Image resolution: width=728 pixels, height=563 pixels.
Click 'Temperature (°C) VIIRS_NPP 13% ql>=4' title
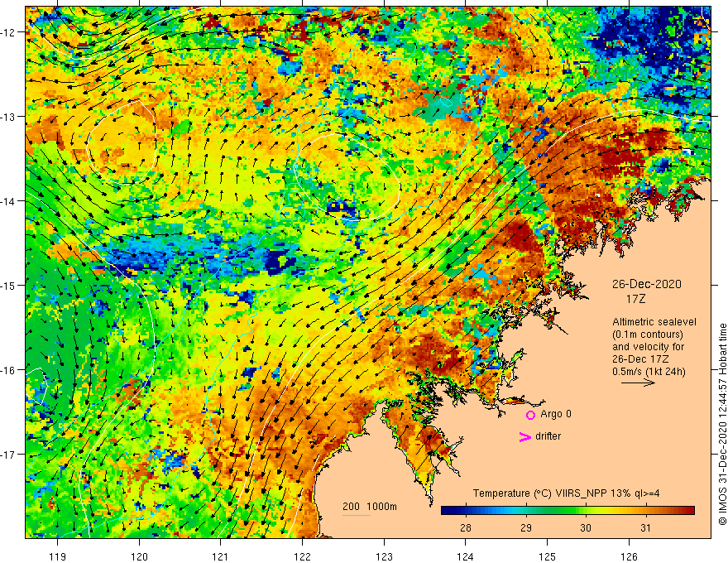[x=566, y=493]
